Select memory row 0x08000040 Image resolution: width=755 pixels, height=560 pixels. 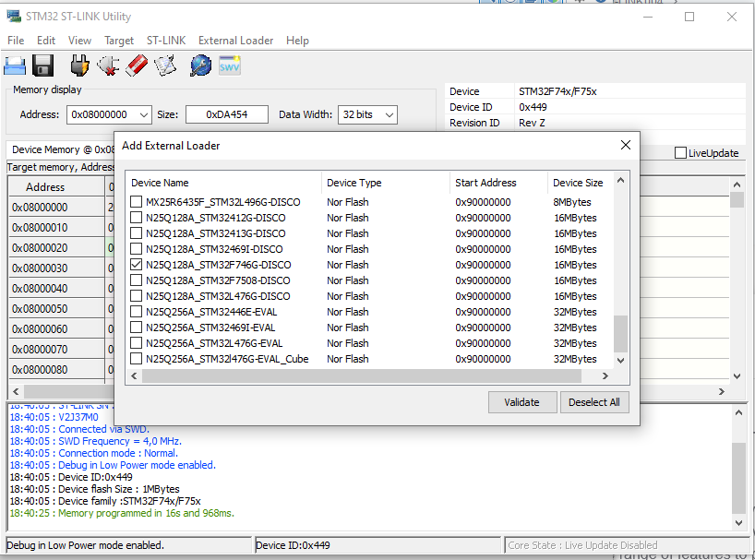[x=57, y=289]
